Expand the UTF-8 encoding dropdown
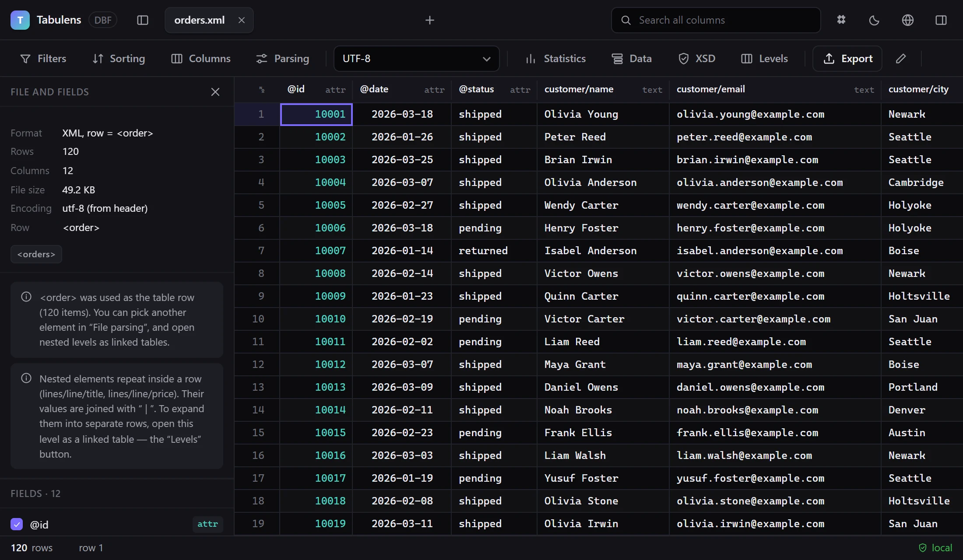963x560 pixels. 417,59
